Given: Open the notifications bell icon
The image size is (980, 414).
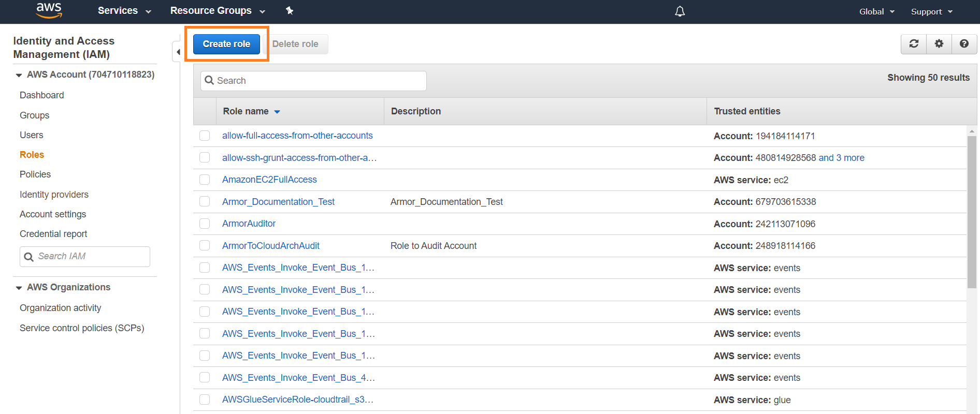Looking at the screenshot, I should pyautogui.click(x=680, y=11).
